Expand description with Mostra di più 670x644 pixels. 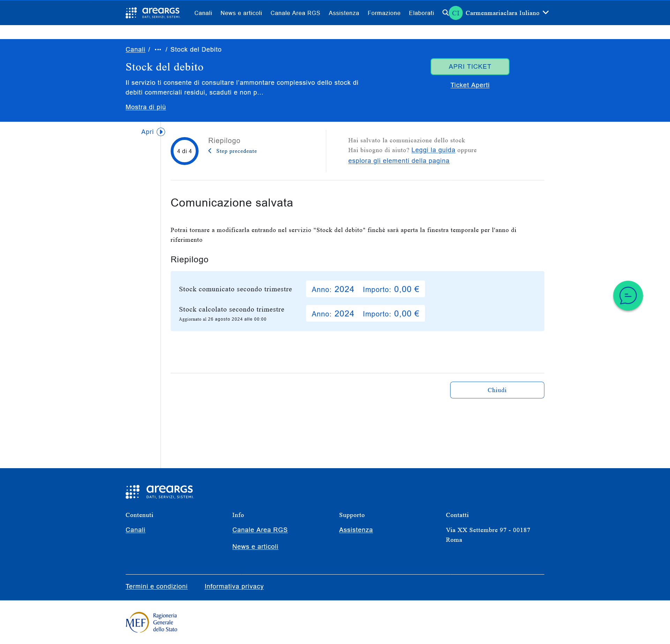pos(146,107)
